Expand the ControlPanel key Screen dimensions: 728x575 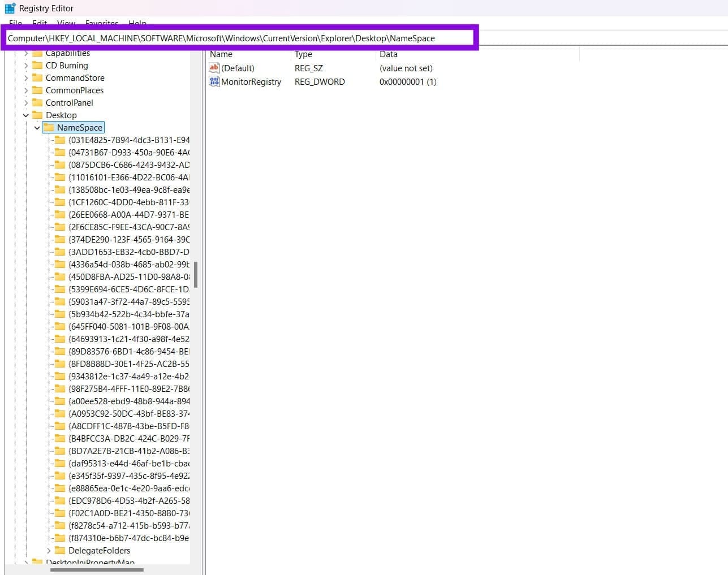click(x=26, y=103)
